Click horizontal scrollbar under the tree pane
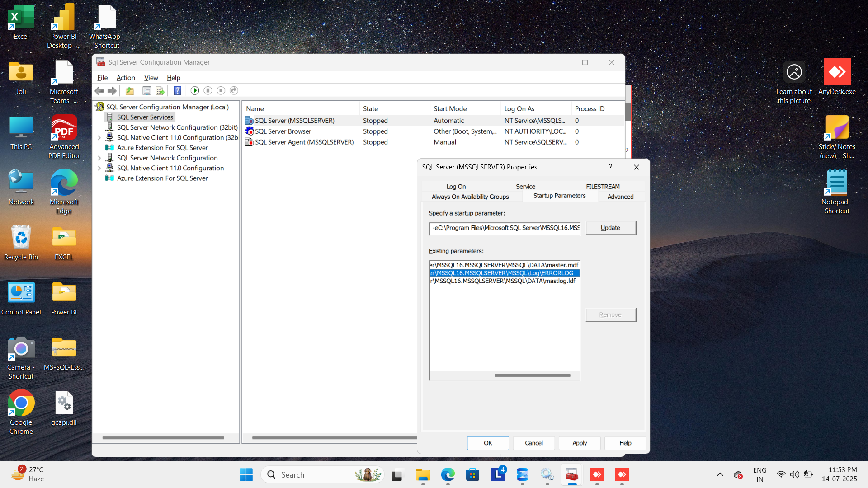Screen dimensions: 868x488 coord(163,438)
